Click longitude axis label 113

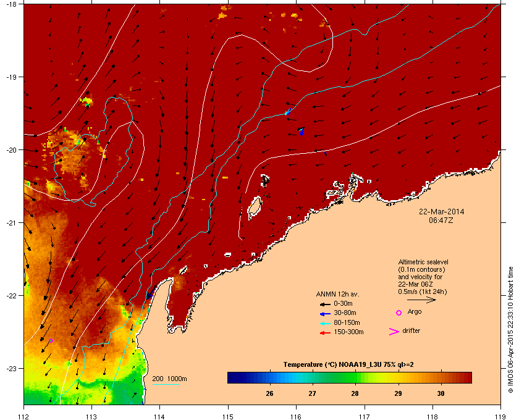click(91, 416)
